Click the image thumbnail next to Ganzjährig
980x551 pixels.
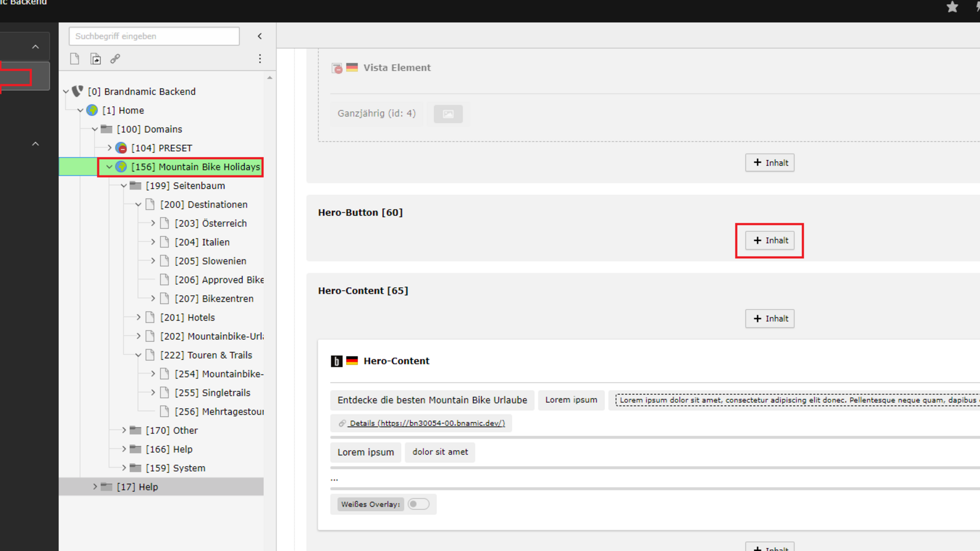point(448,114)
